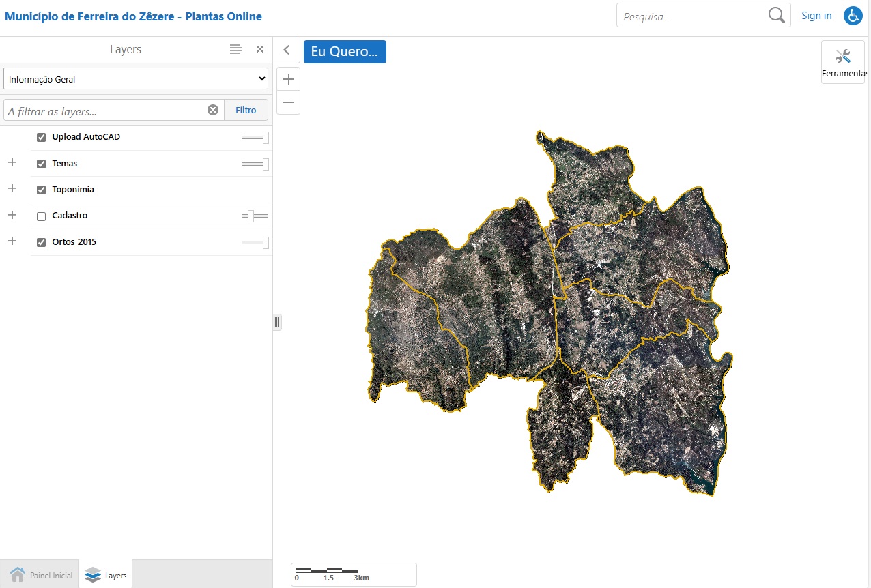Switch to the Painel Inicial tab

pyautogui.click(x=42, y=575)
